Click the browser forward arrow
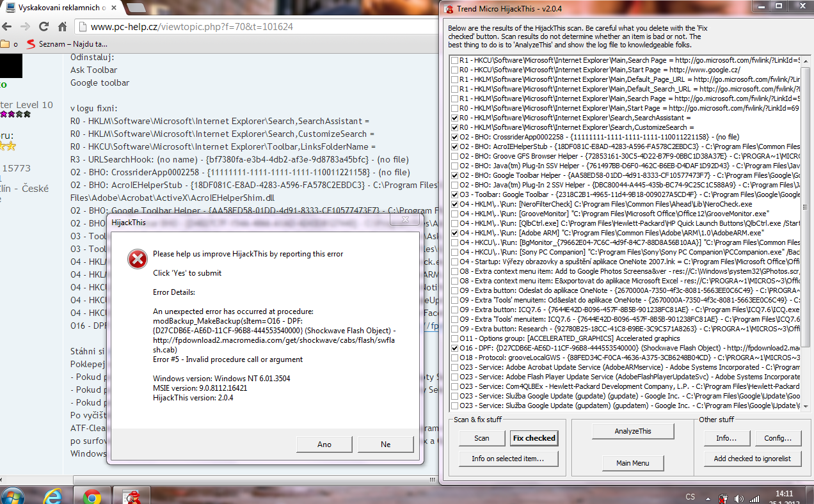 [x=25, y=27]
